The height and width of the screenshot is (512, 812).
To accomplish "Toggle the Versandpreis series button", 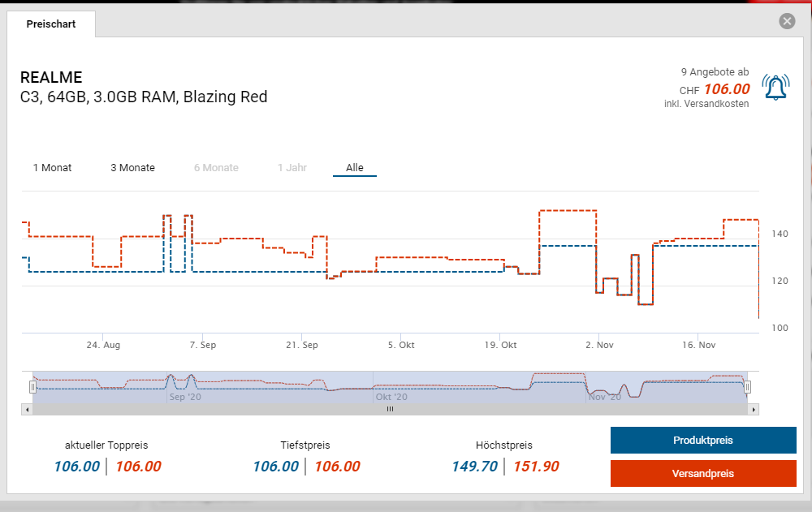I will (702, 473).
